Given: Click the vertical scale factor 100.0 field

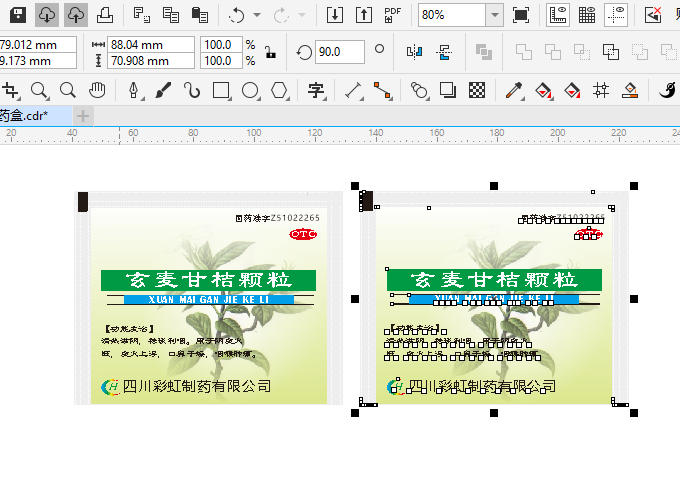Looking at the screenshot, I should point(221,61).
